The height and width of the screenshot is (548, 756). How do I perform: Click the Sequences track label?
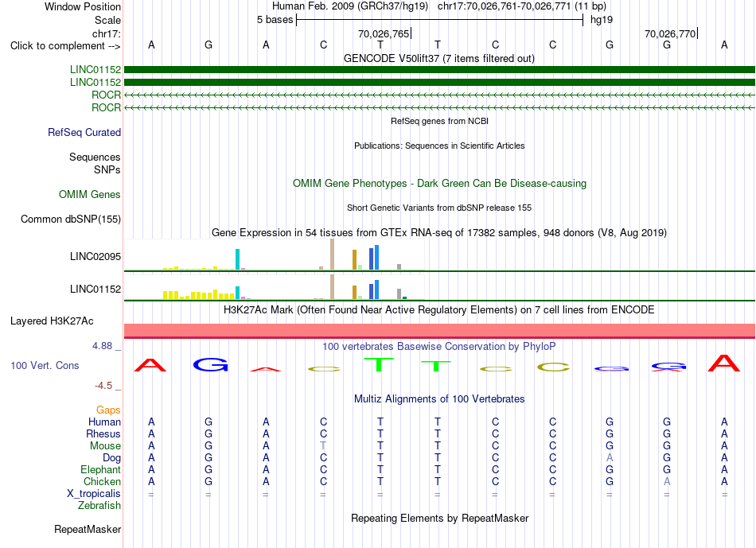pos(95,157)
